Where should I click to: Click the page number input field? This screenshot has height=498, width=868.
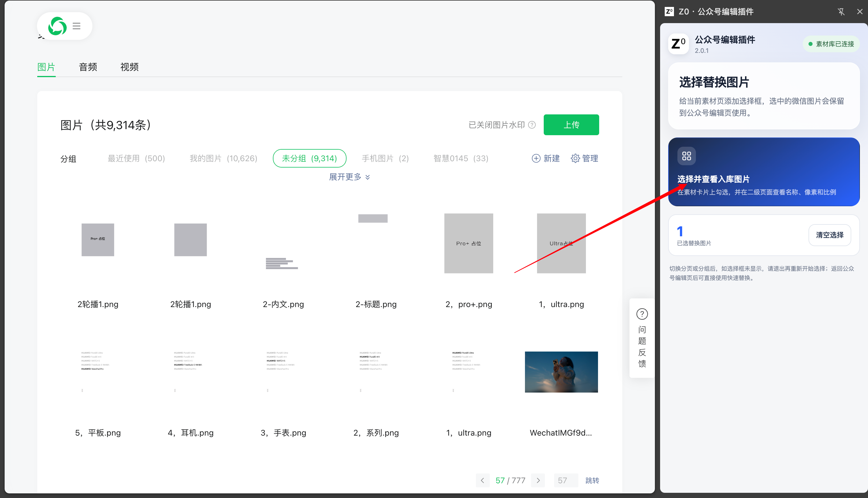coord(566,480)
